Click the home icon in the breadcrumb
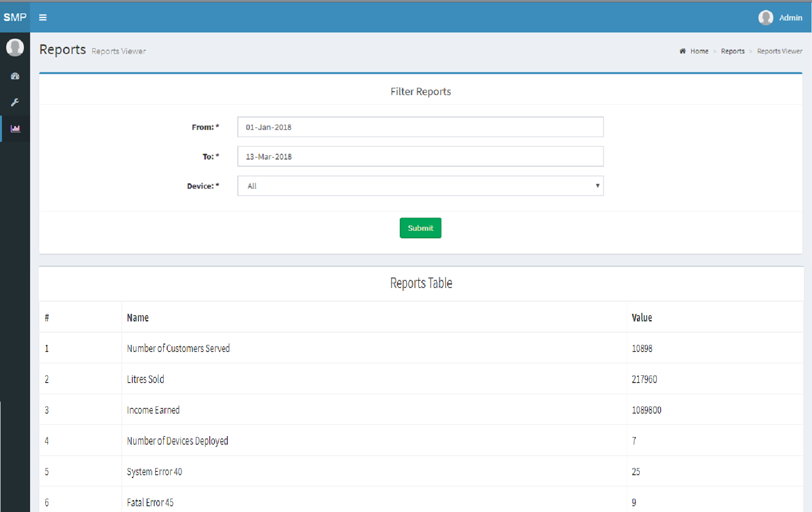812x512 pixels. click(683, 51)
